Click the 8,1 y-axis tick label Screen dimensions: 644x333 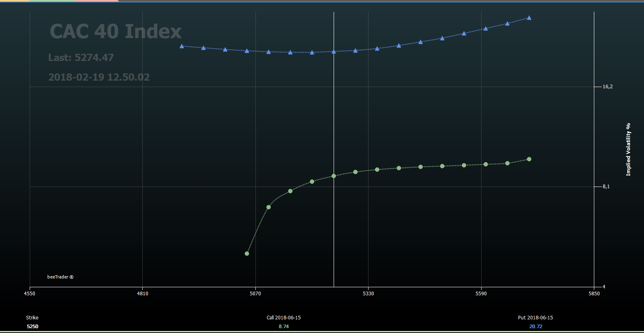pos(606,187)
